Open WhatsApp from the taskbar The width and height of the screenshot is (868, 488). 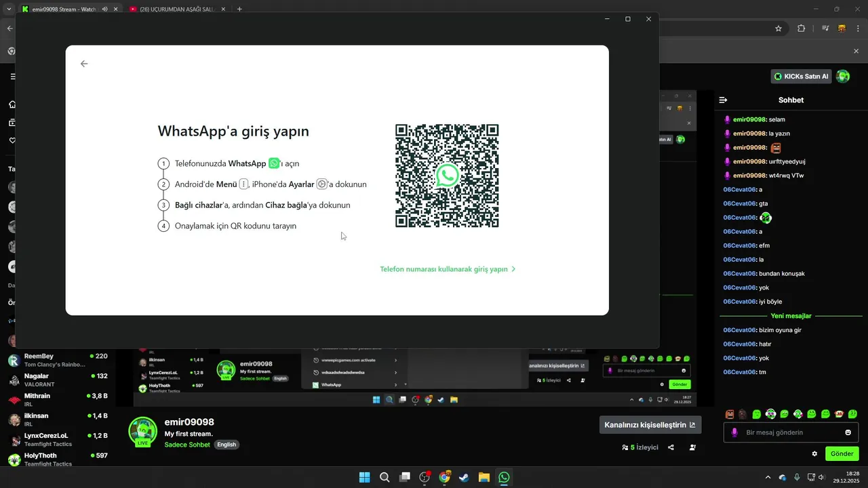(x=504, y=477)
